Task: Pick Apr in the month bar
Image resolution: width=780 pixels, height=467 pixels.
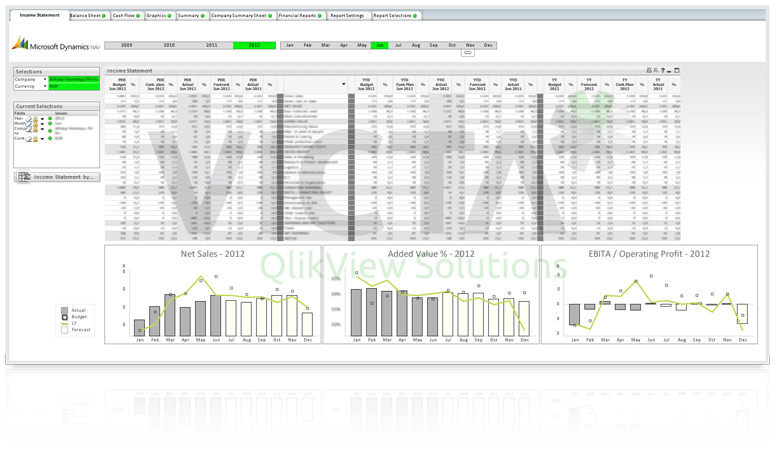Action: [344, 45]
